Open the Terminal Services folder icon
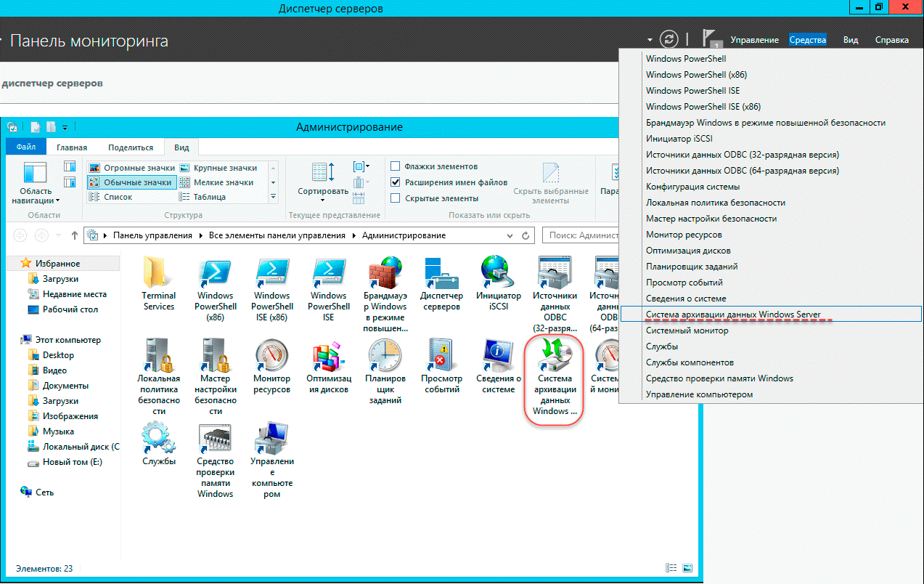 (158, 272)
